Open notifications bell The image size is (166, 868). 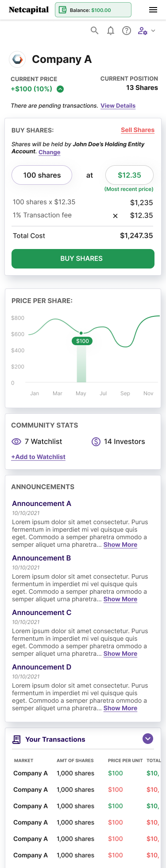(x=111, y=31)
